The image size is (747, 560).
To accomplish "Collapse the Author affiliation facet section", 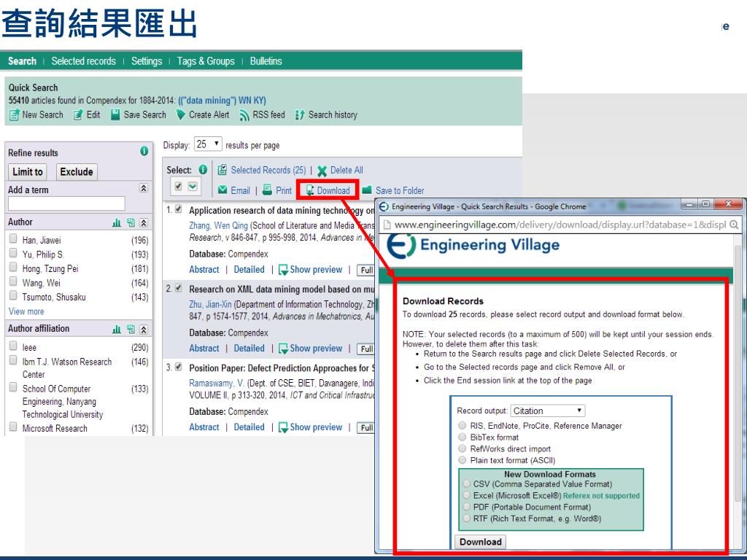I will pos(144,329).
